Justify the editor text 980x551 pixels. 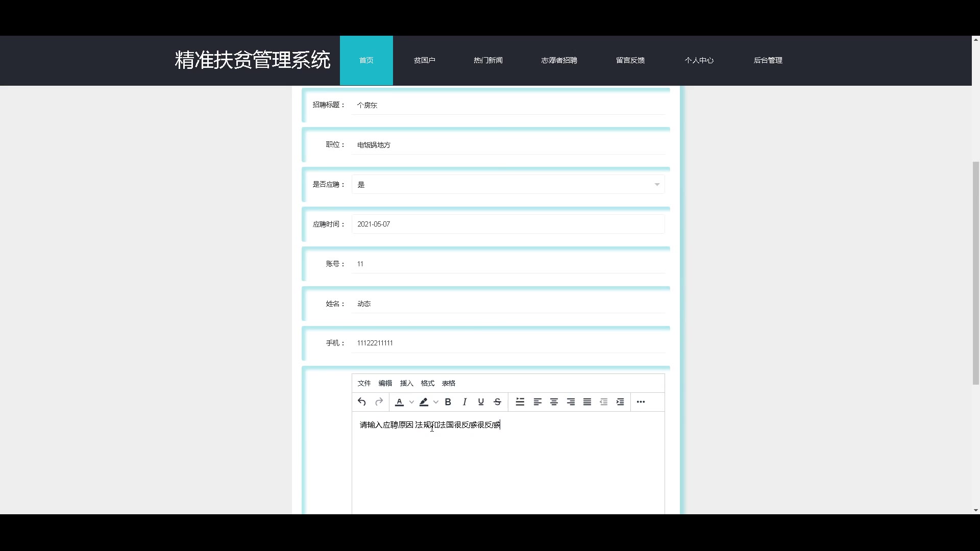[x=587, y=402]
